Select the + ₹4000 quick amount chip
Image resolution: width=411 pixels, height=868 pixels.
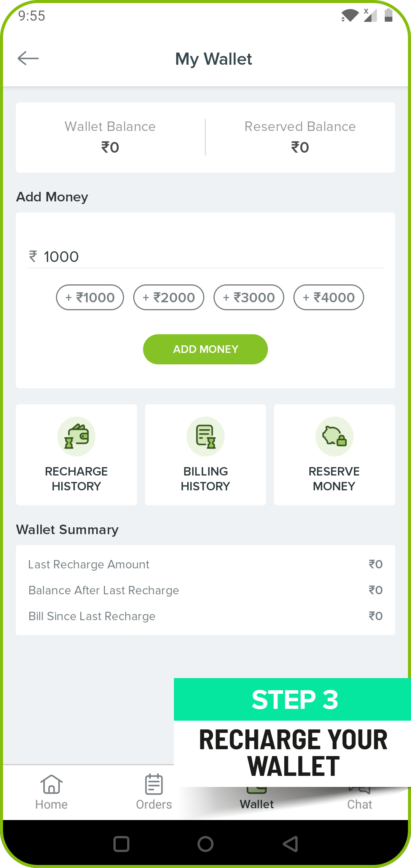[329, 297]
